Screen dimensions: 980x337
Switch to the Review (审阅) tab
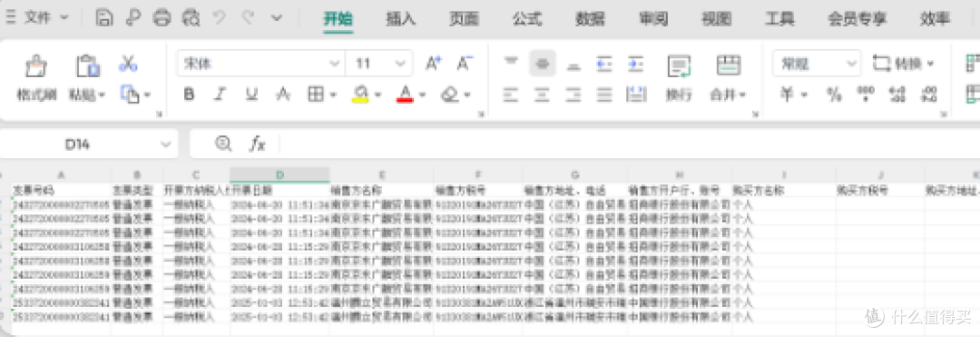pos(653,18)
